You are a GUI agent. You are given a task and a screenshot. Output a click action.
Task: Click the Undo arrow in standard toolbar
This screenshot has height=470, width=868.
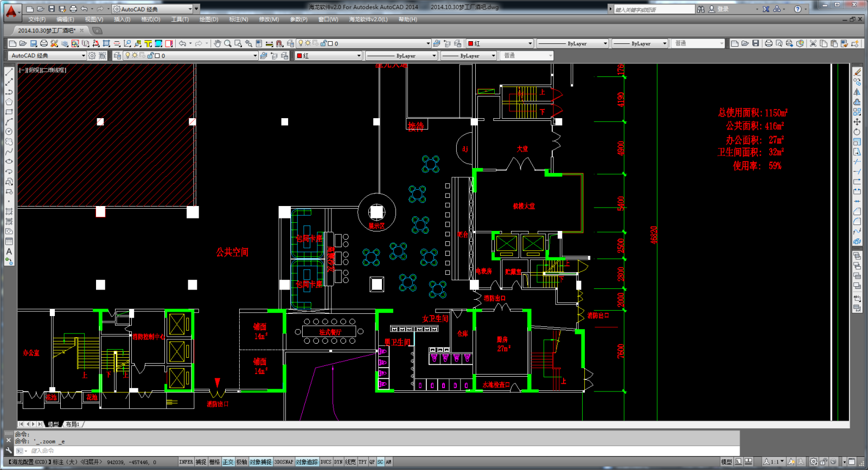coord(183,43)
